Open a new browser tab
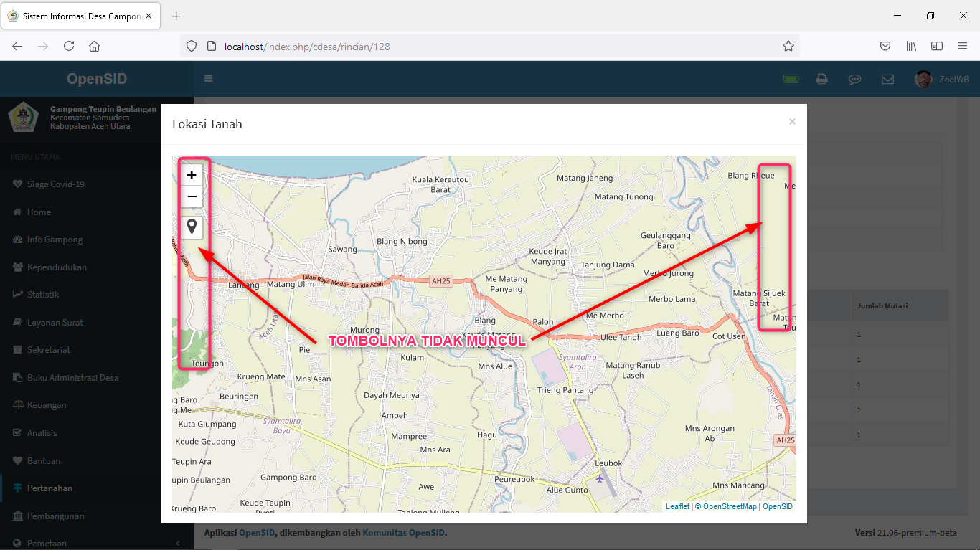Image resolution: width=980 pixels, height=550 pixels. point(176,16)
